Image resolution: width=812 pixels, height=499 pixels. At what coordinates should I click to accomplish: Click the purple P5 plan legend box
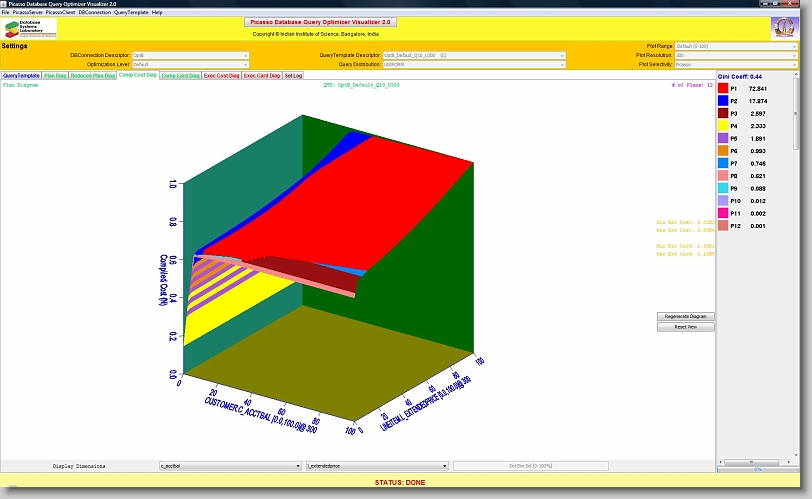723,139
